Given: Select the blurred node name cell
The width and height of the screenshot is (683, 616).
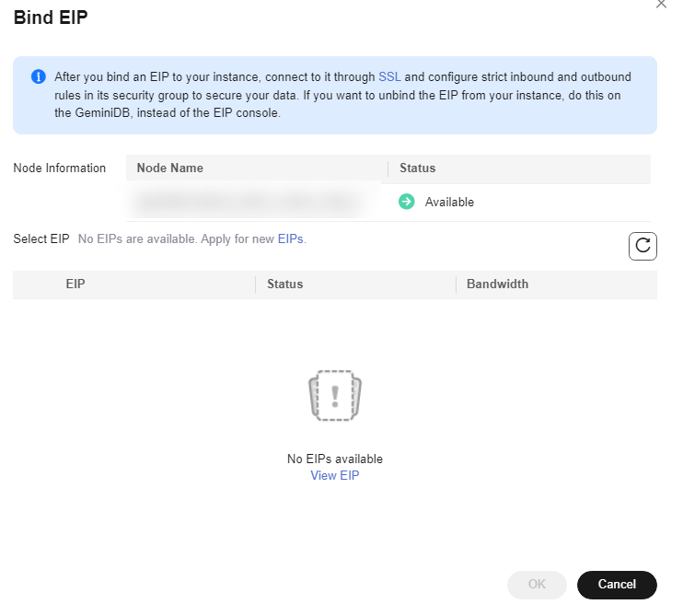Looking at the screenshot, I should (244, 202).
